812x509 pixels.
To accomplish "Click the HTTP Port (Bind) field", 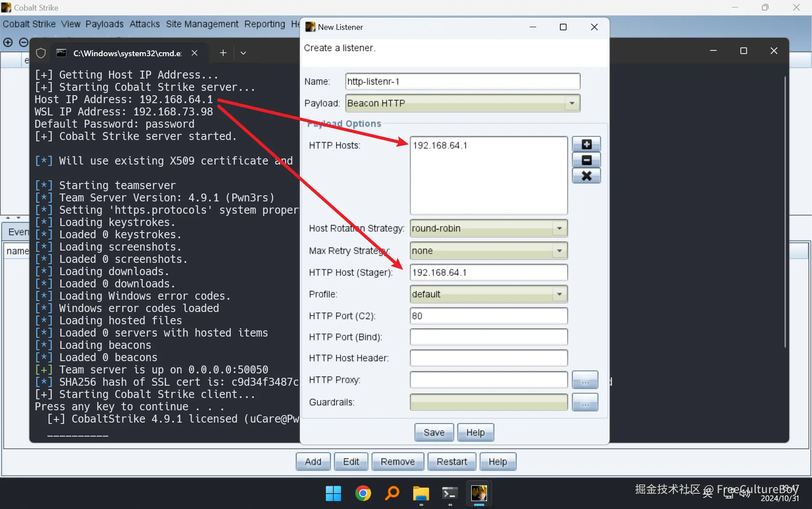I will click(x=488, y=337).
